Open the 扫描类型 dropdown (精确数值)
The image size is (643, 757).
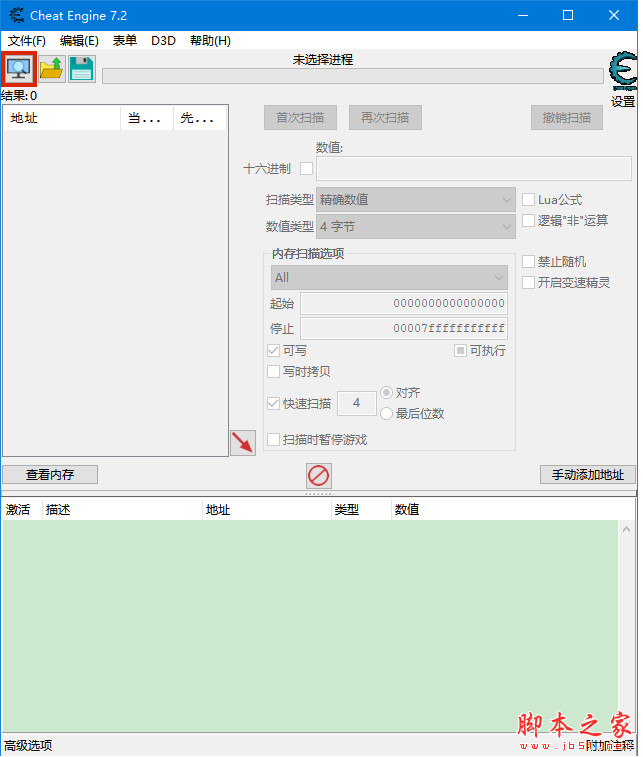click(x=416, y=199)
